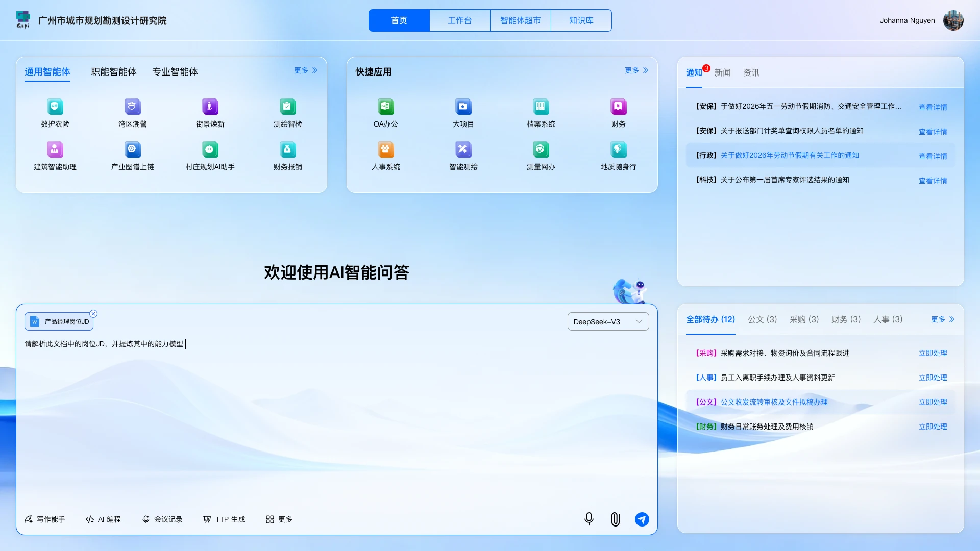Open the DeepSeek-V3 model dropdown
Viewport: 980px width, 551px height.
[608, 321]
